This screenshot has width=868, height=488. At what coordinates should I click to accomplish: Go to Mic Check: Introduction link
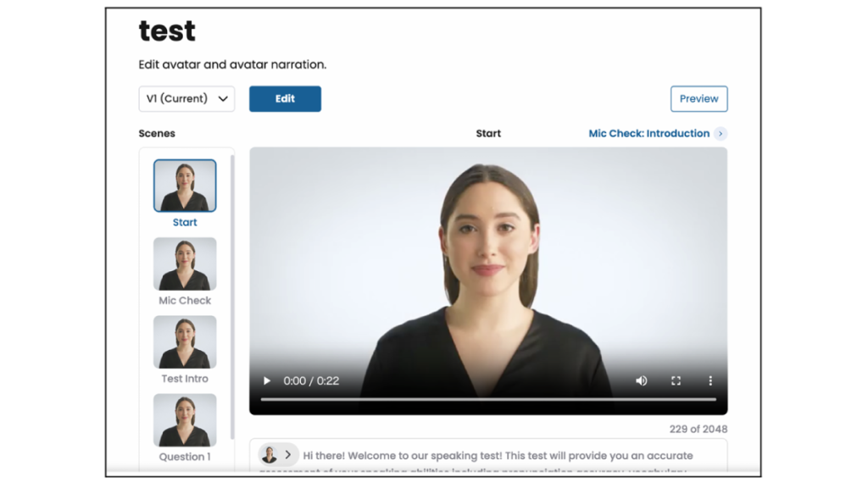[x=648, y=134]
